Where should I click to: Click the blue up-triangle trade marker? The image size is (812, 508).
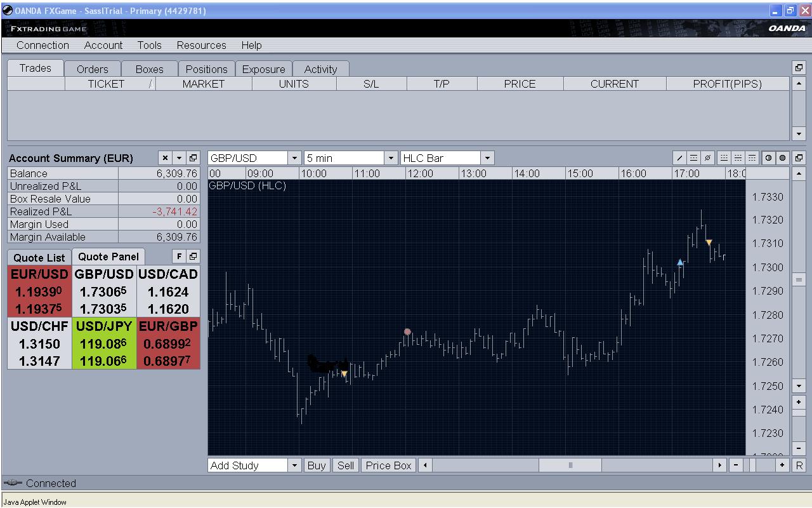click(680, 262)
